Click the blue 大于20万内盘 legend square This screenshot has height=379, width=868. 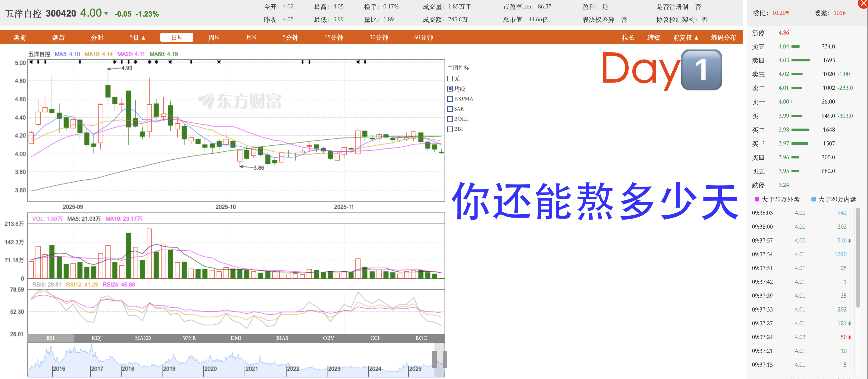[x=813, y=199]
